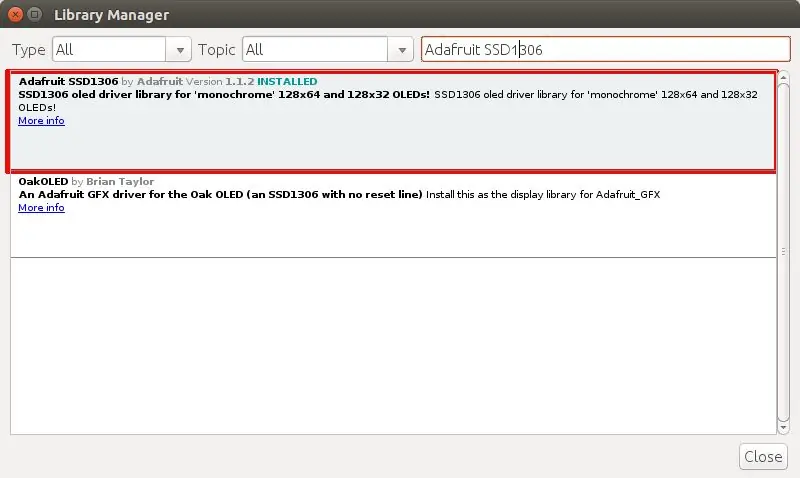This screenshot has height=478, width=800.
Task: Click the window maximize button in title bar
Action: pyautogui.click(x=35, y=14)
